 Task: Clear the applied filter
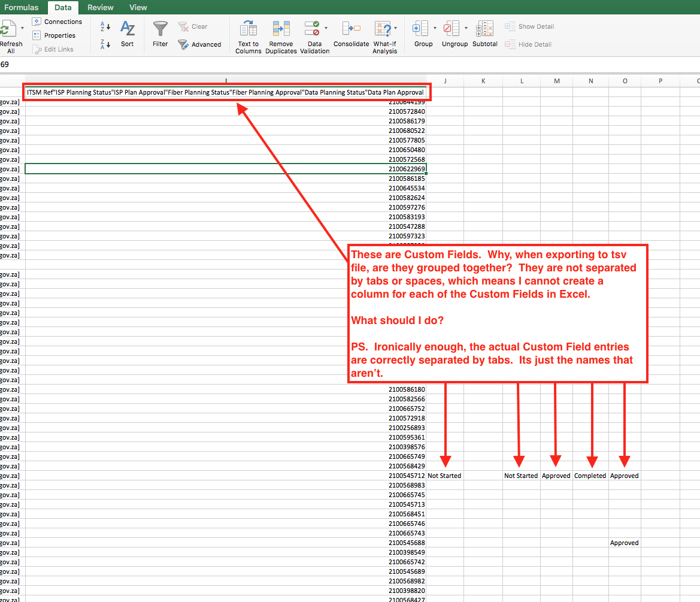coord(193,26)
